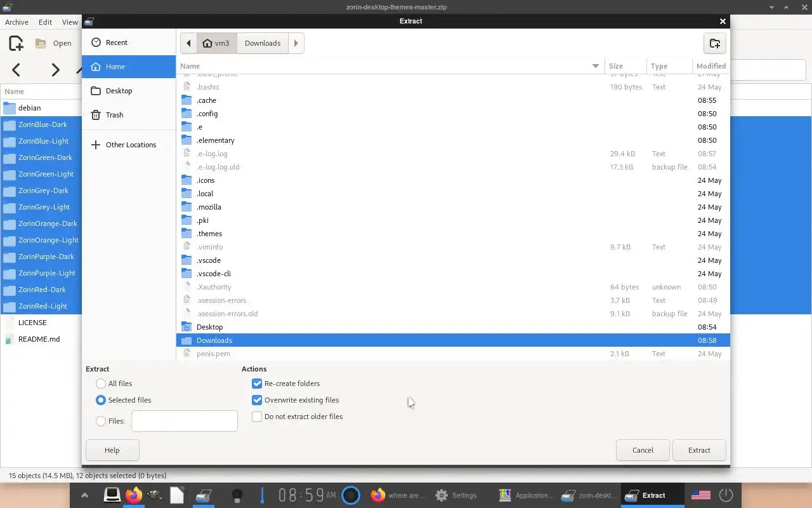Select the .local folder row
This screenshot has width=812, height=508.
pos(453,194)
